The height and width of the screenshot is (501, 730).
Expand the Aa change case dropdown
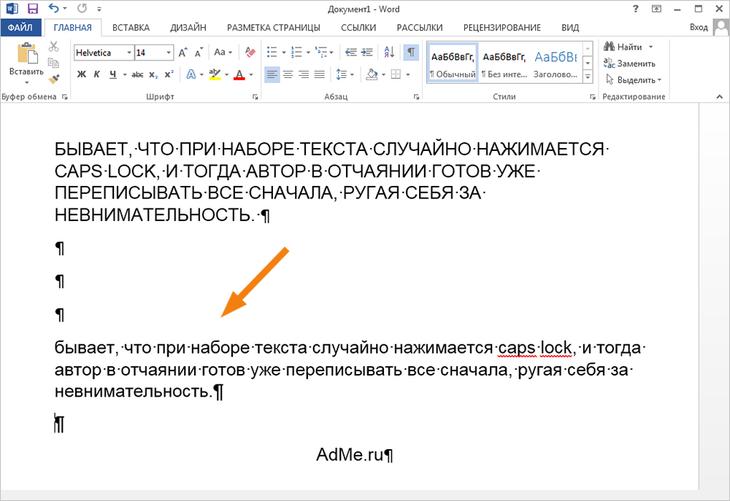tap(223, 52)
